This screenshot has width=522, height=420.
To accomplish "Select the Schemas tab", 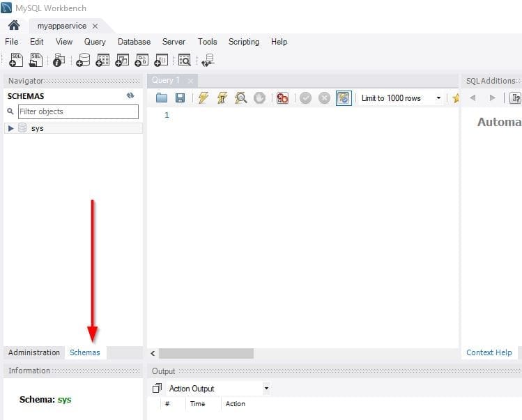I will pyautogui.click(x=85, y=352).
